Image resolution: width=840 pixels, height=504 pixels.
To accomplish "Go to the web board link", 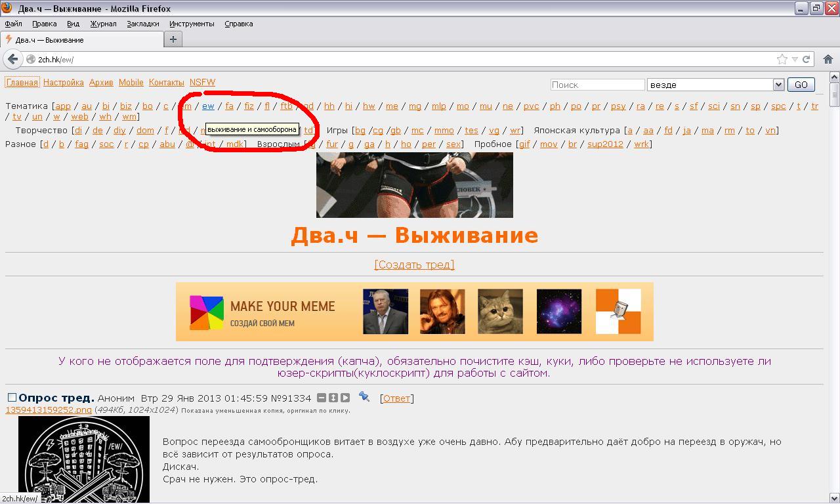I will pyautogui.click(x=79, y=117).
